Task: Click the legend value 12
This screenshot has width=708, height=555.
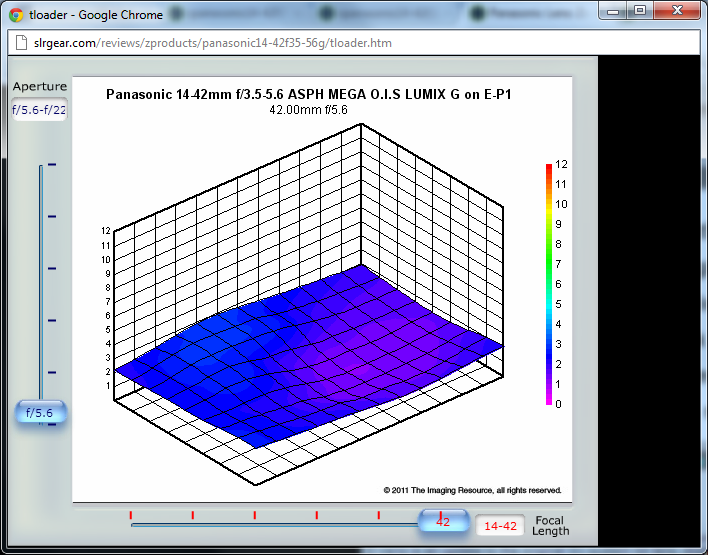Action: pos(561,164)
